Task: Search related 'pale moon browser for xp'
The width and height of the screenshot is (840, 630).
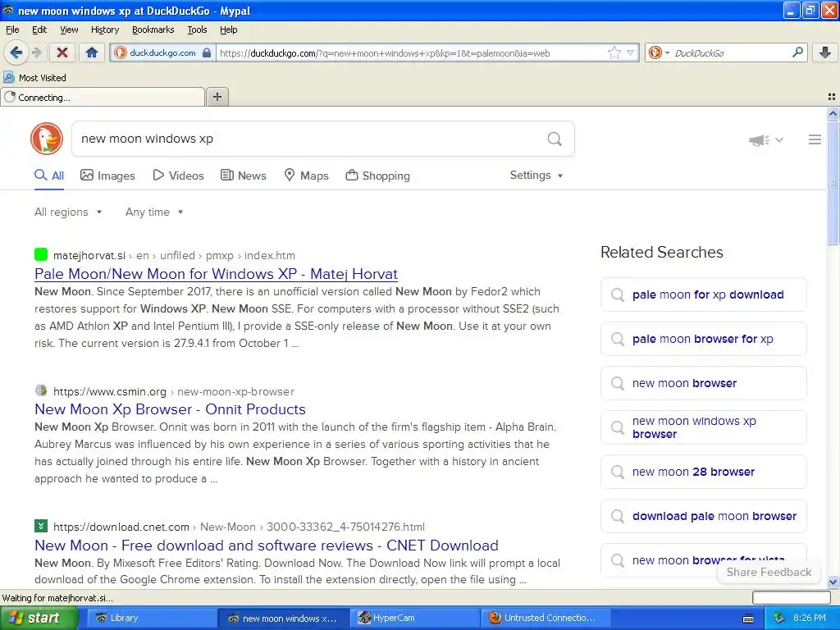Action: click(x=703, y=339)
